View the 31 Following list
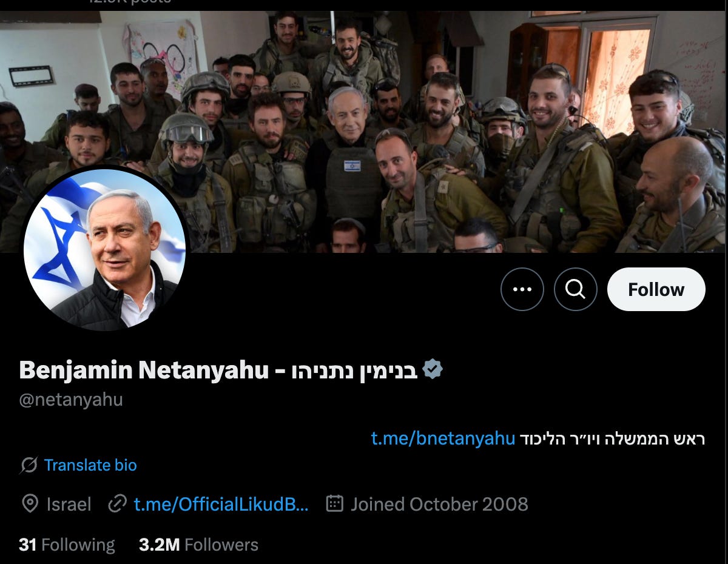This screenshot has height=564, width=728. (x=67, y=545)
